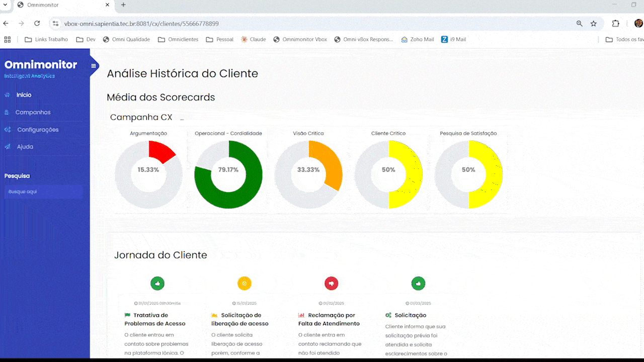Click the Jornada do Cliente heading
644x362 pixels.
[x=160, y=255]
